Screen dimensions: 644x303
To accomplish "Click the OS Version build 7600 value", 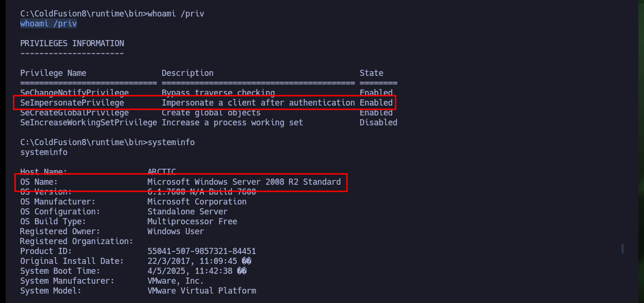I will [202, 192].
